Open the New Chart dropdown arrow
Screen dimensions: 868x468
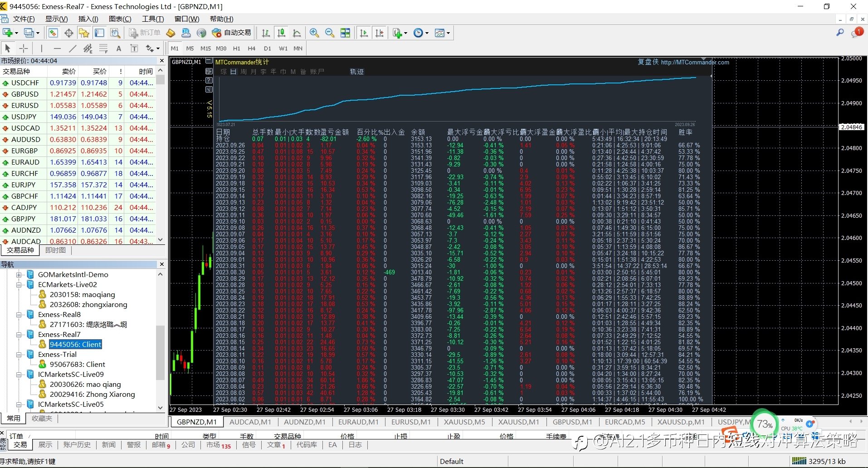pyautogui.click(x=16, y=33)
